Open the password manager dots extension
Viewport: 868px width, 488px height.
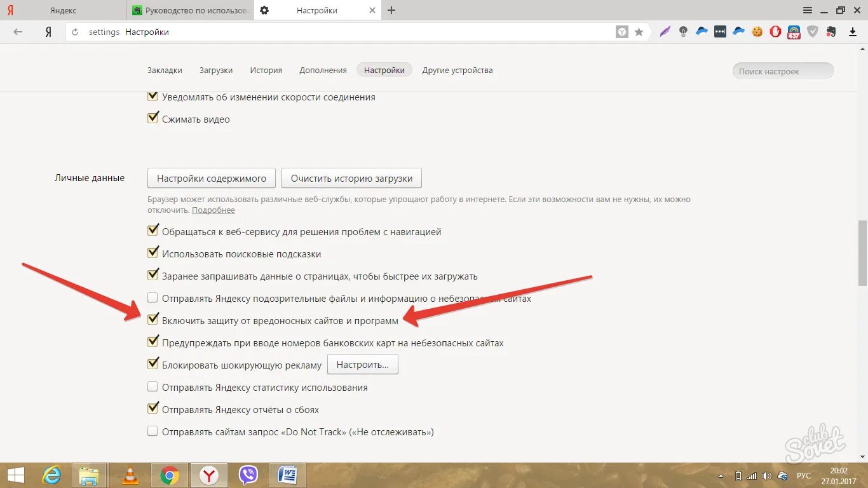tap(720, 32)
